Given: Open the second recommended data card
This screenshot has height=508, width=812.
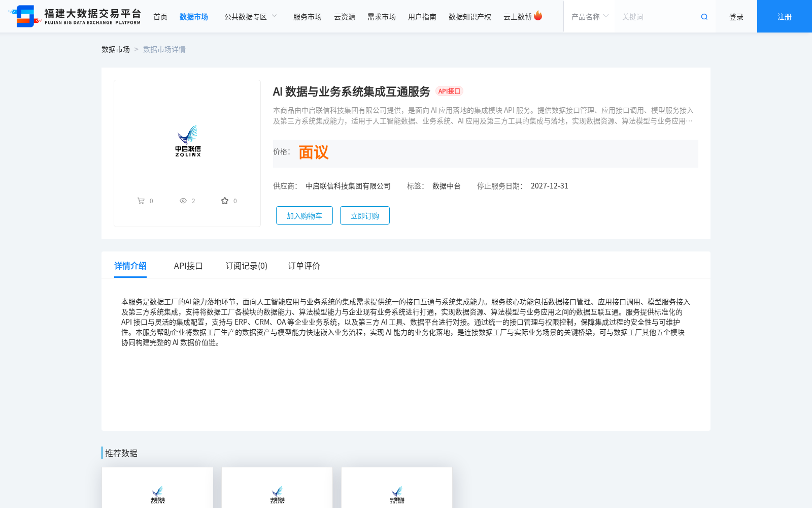Looking at the screenshot, I should (x=277, y=488).
